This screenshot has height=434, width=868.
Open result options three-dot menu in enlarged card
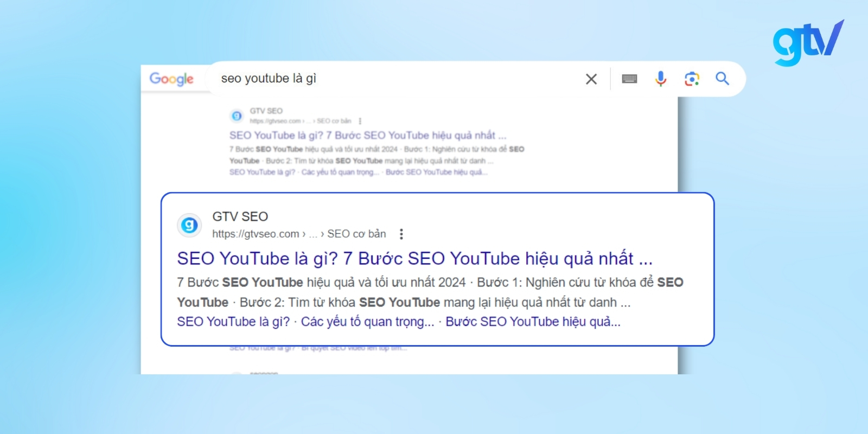401,234
